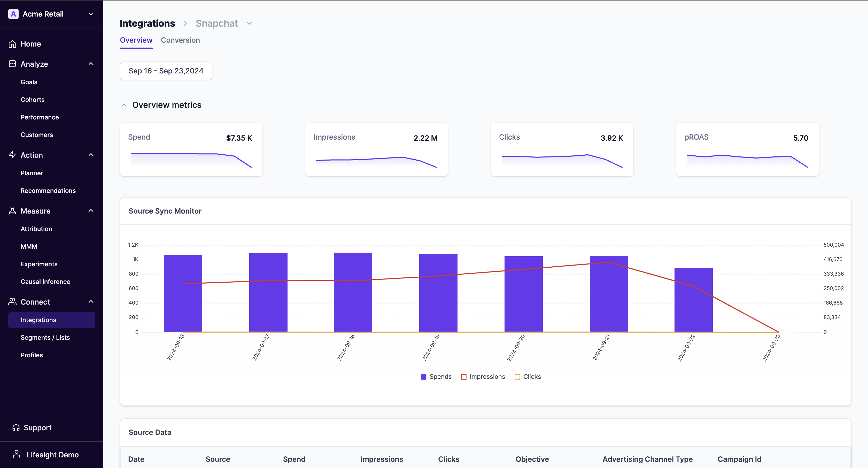This screenshot has height=468, width=868.
Task: Click the Integrations breadcrumb link
Action: click(147, 23)
